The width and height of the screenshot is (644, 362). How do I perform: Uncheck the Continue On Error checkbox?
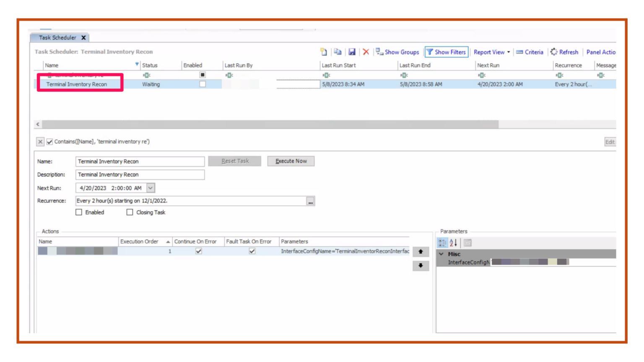[199, 251]
